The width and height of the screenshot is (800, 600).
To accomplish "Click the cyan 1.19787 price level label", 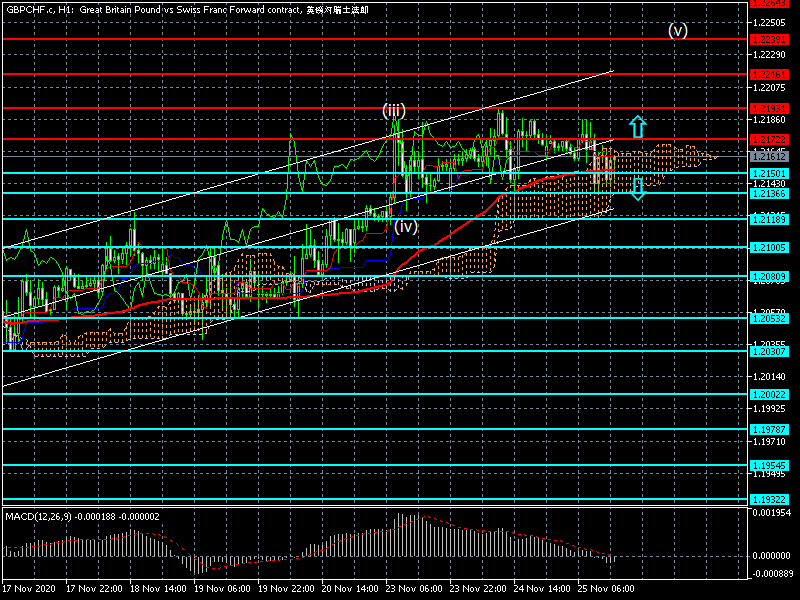I will (769, 430).
